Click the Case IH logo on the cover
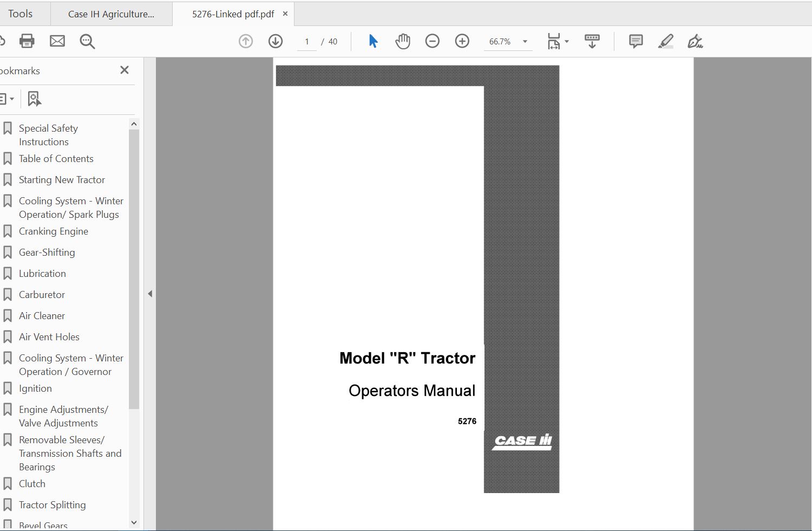Screen dimensions: 812x531 point(522,442)
